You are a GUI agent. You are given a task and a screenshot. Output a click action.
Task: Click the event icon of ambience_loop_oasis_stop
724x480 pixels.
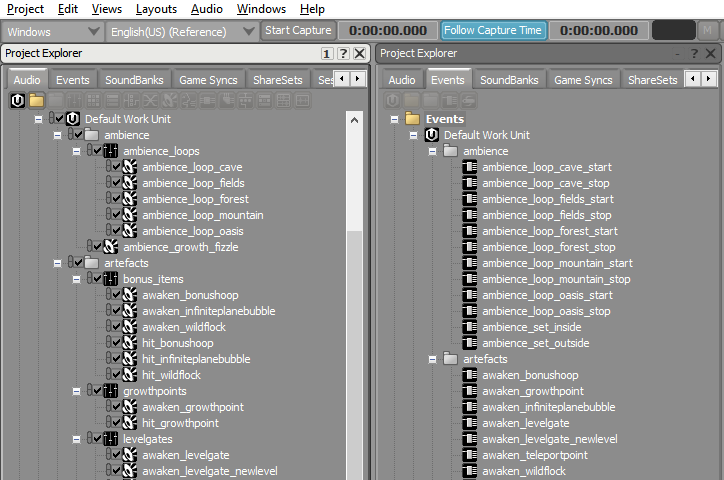pos(470,311)
